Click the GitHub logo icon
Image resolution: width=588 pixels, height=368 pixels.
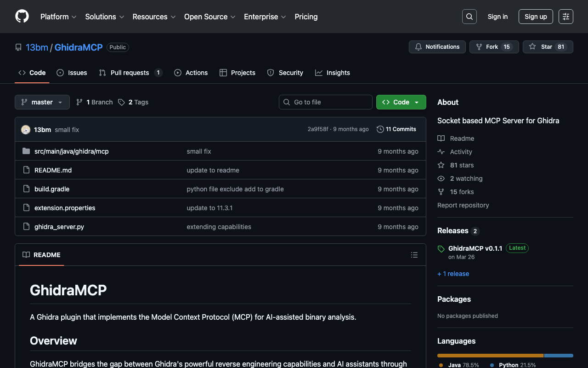pyautogui.click(x=22, y=17)
